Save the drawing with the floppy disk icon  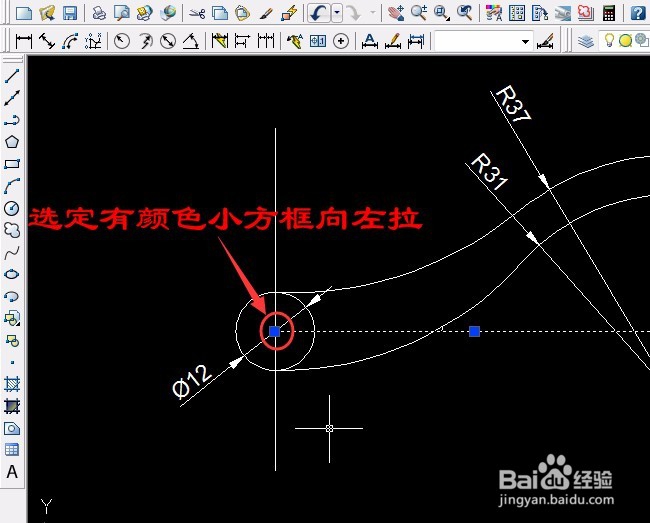pos(70,13)
